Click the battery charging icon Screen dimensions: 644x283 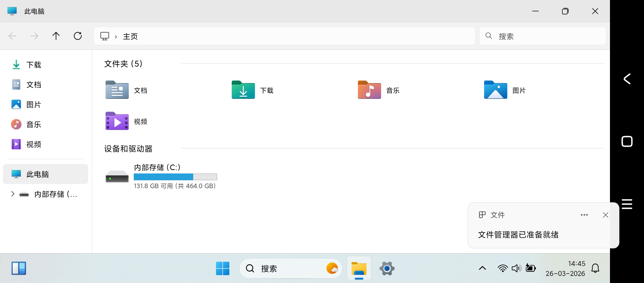click(531, 268)
